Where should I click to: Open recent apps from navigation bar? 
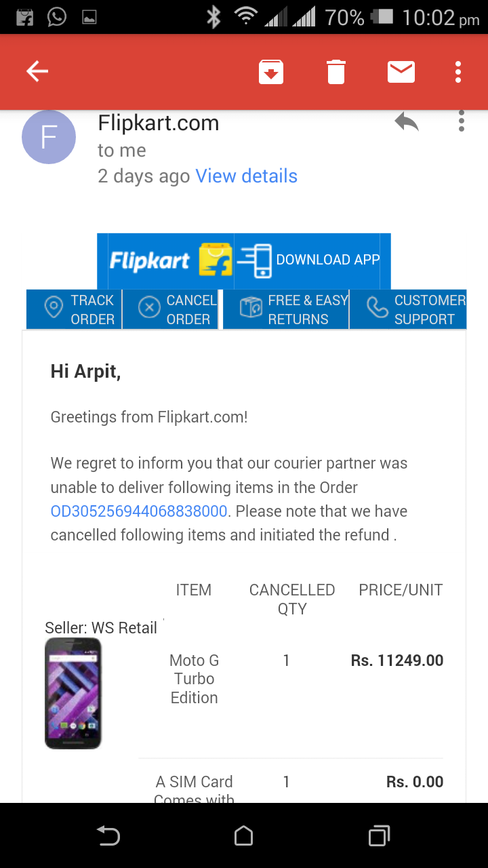tap(379, 835)
